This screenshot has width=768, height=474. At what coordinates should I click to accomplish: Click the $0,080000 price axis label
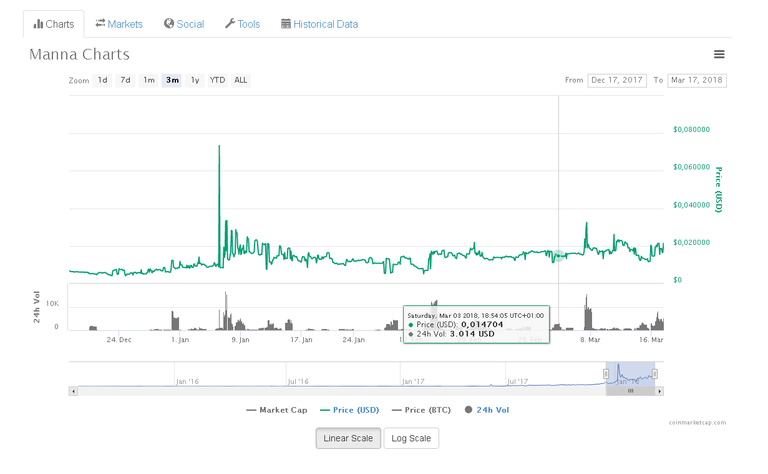point(691,129)
